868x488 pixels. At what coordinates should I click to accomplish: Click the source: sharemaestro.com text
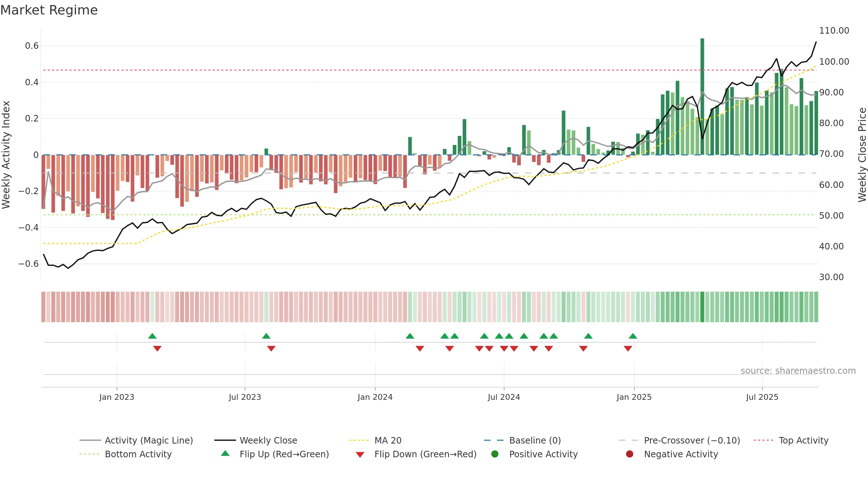[798, 371]
